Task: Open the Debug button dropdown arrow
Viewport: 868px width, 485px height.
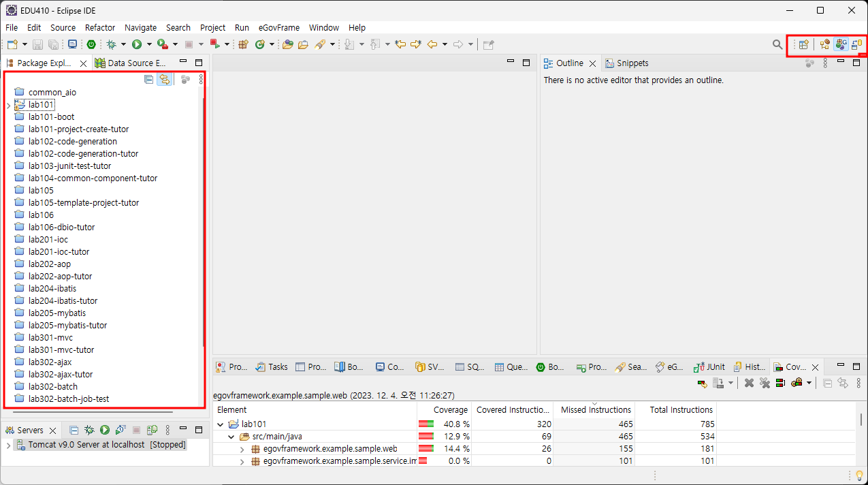Action: click(123, 44)
